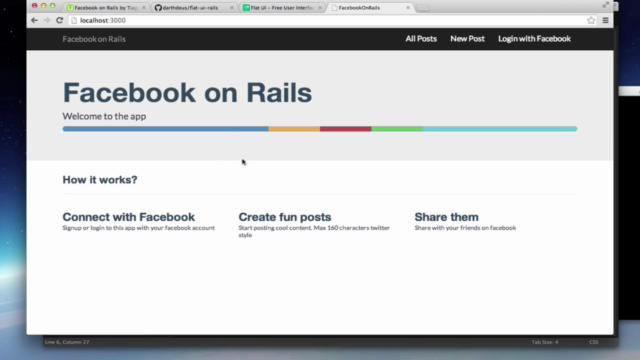Open the All Posts link

(x=421, y=39)
